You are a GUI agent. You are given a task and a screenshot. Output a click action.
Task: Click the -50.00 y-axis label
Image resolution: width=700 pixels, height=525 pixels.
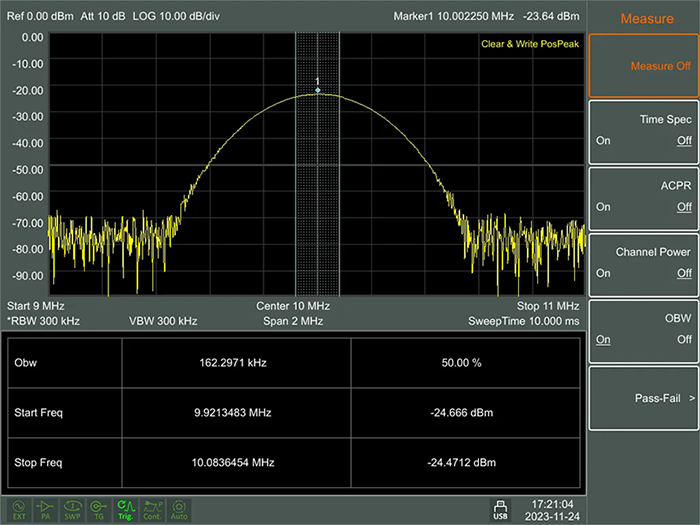point(28,170)
